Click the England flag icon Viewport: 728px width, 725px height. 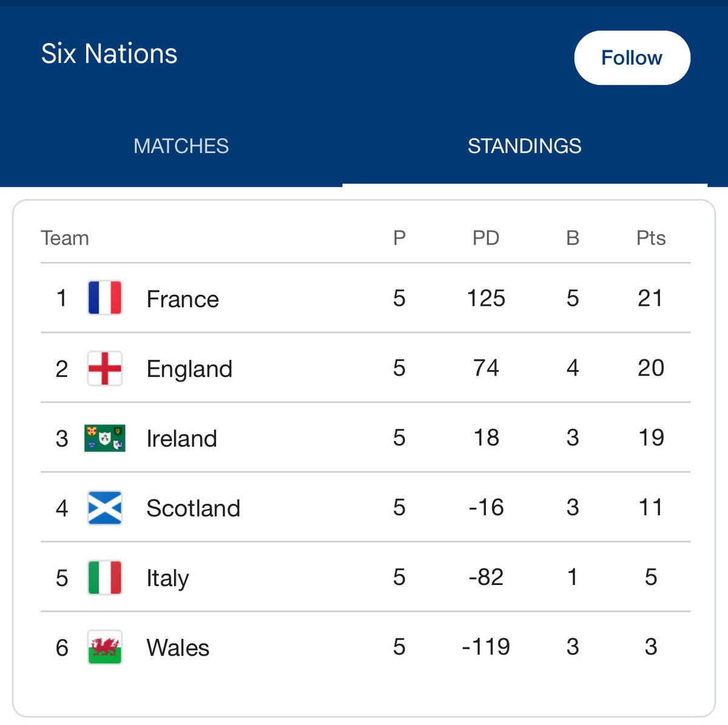coord(104,368)
